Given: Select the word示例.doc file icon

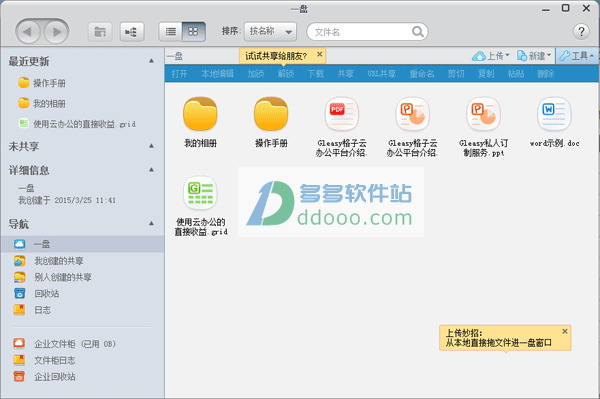Looking at the screenshot, I should click(x=554, y=114).
